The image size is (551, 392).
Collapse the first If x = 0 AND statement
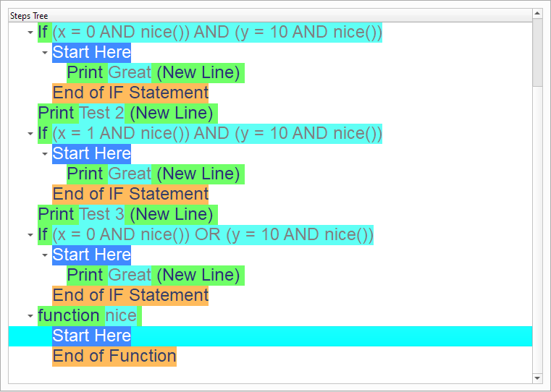(30, 33)
